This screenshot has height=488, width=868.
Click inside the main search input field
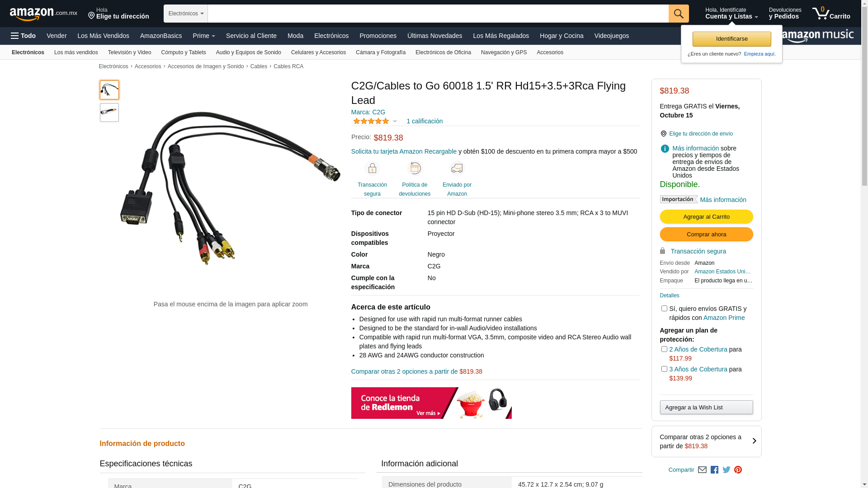pos(438,14)
